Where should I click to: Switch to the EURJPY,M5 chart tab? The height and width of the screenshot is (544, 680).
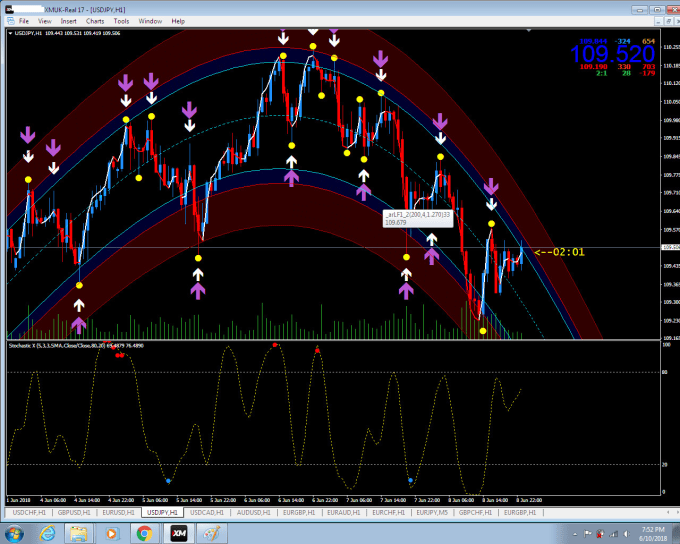[x=432, y=512]
